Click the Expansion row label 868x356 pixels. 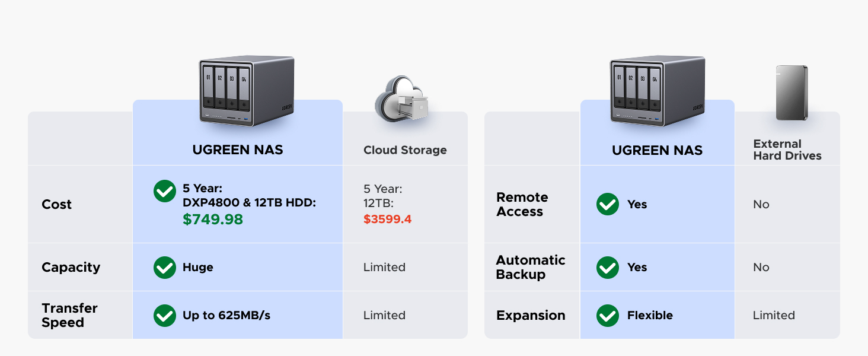pyautogui.click(x=531, y=316)
